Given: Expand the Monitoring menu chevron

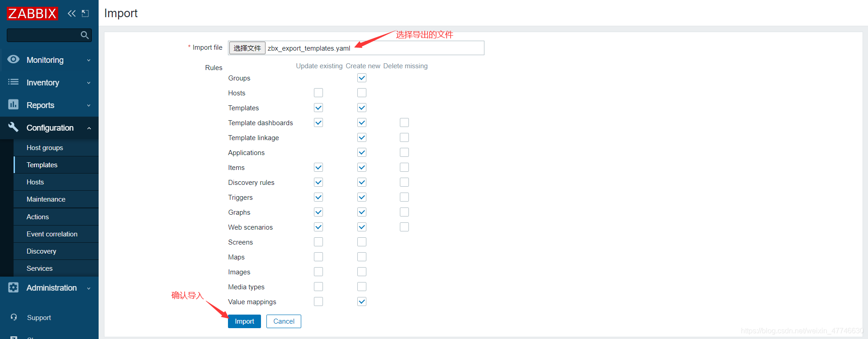Looking at the screenshot, I should [89, 60].
